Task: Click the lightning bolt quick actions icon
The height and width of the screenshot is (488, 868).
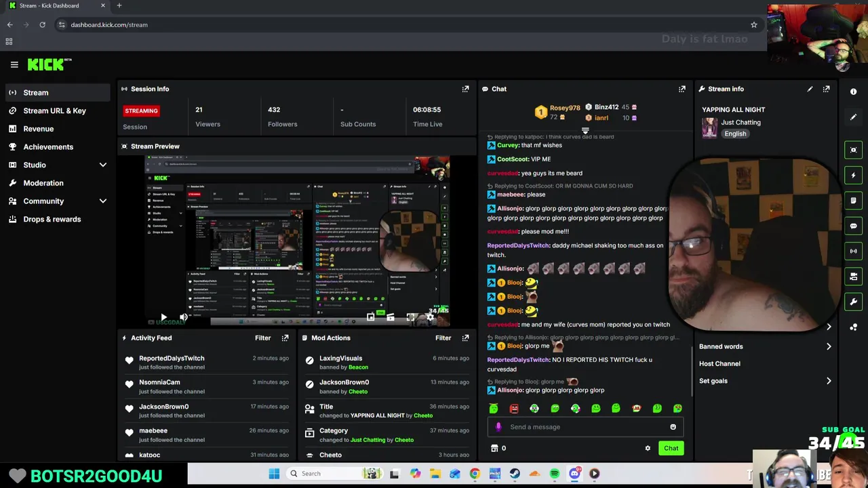Action: [853, 176]
